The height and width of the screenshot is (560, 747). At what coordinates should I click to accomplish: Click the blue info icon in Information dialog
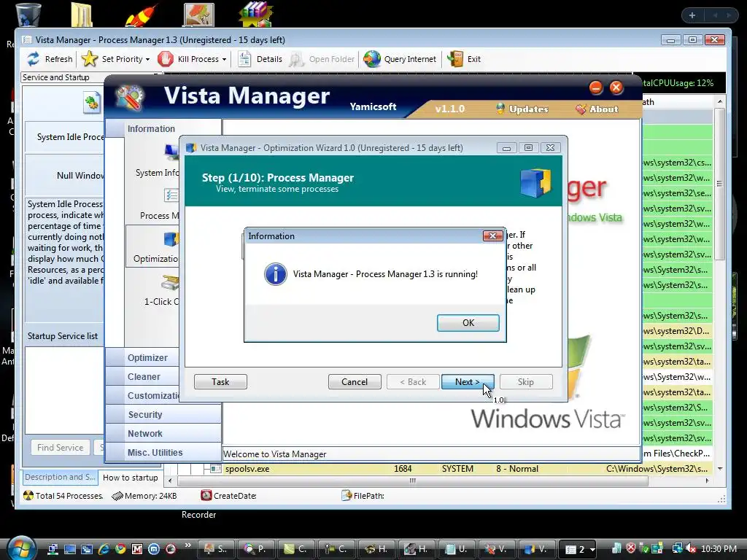pyautogui.click(x=275, y=274)
